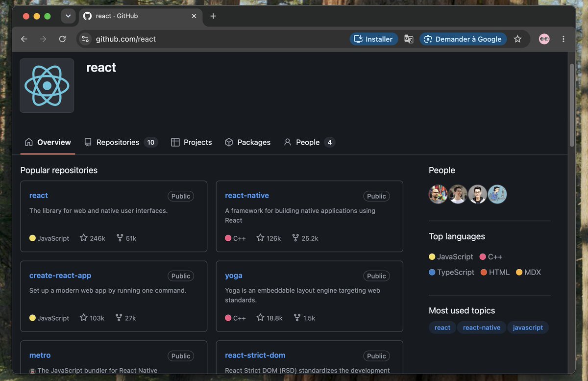Go back to previous page
Viewport: 588px width, 381px height.
pos(24,39)
